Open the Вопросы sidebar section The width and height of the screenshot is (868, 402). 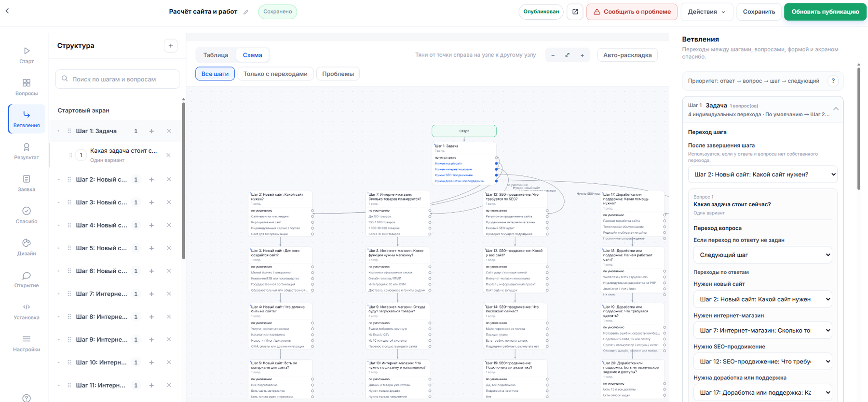pos(27,87)
